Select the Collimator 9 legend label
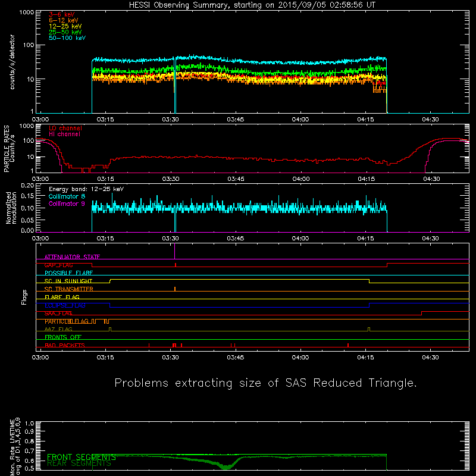The image size is (476, 476). 67,203
